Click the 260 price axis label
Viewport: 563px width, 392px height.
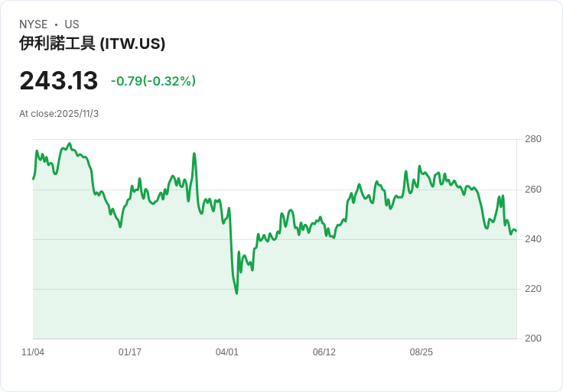[533, 190]
